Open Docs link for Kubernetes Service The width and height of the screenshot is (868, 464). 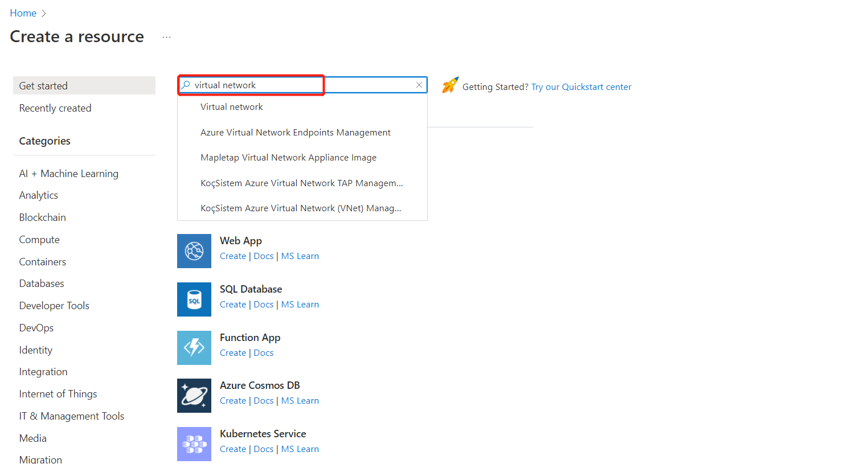264,449
